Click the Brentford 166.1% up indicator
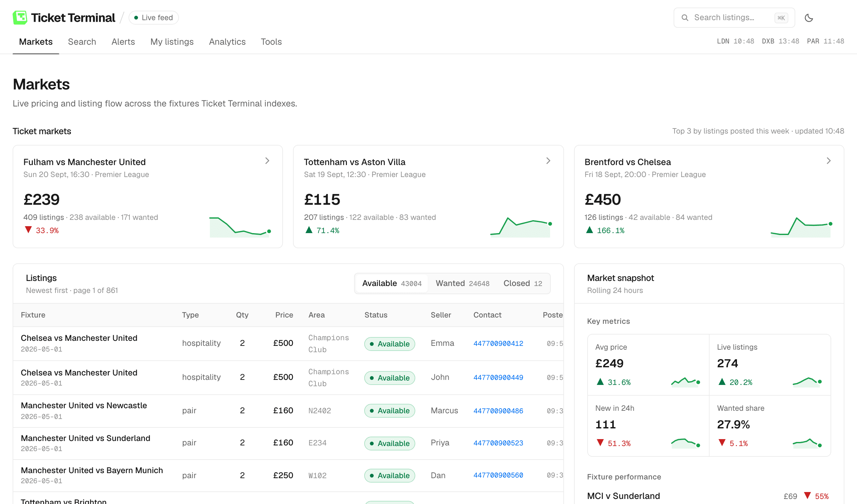Screen dimensions: 857x504 605,230
